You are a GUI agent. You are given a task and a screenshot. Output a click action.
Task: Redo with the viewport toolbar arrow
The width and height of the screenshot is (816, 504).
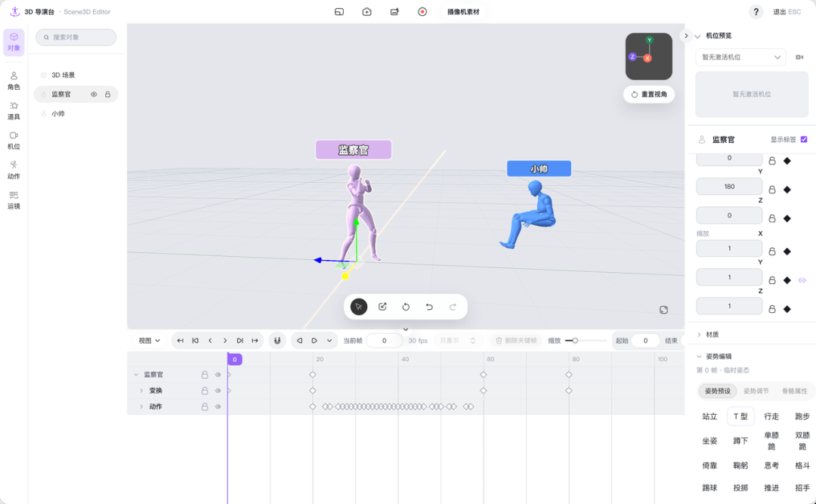tap(453, 307)
